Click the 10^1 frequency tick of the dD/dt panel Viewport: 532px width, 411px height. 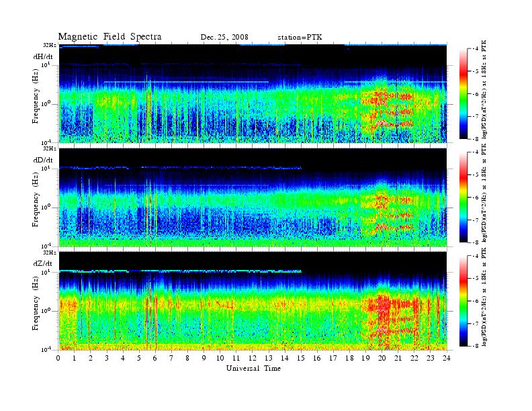46,168
